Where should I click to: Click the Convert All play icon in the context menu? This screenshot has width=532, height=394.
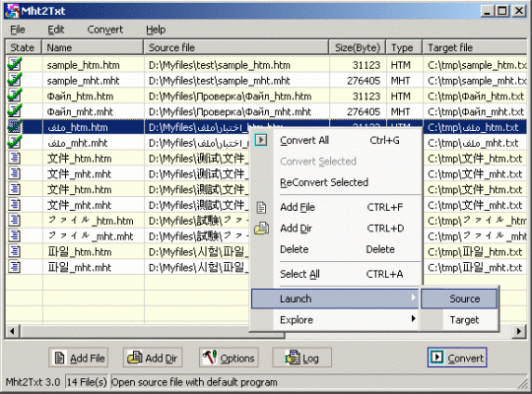coord(261,140)
